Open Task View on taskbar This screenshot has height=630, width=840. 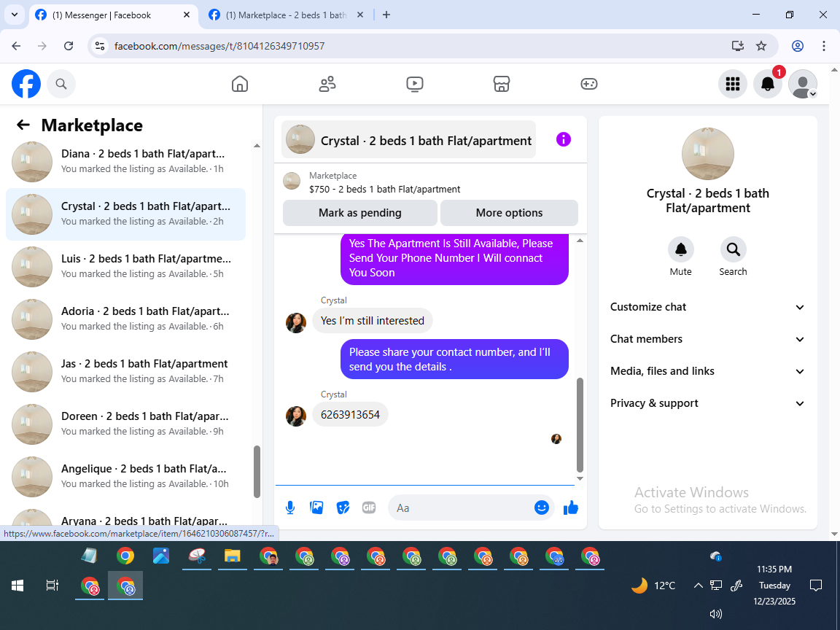tap(52, 586)
